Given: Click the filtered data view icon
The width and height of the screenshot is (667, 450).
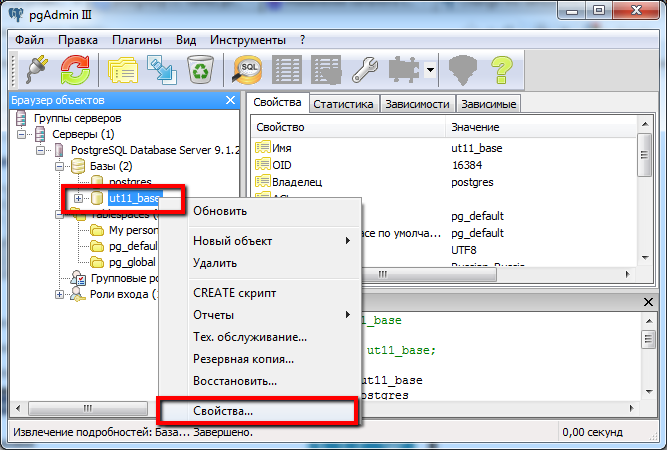Looking at the screenshot, I should 326,70.
